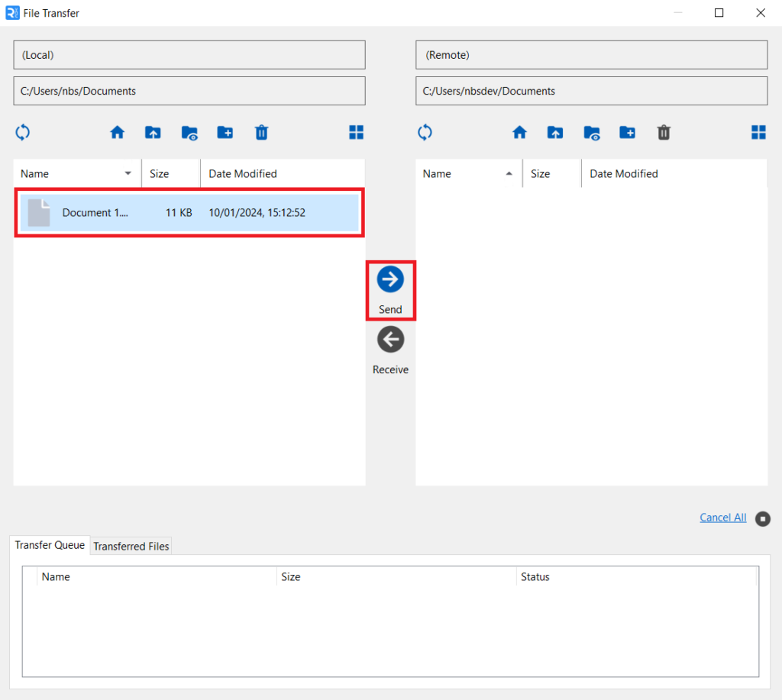
Task: Delete selected item in local pane
Action: click(x=261, y=133)
